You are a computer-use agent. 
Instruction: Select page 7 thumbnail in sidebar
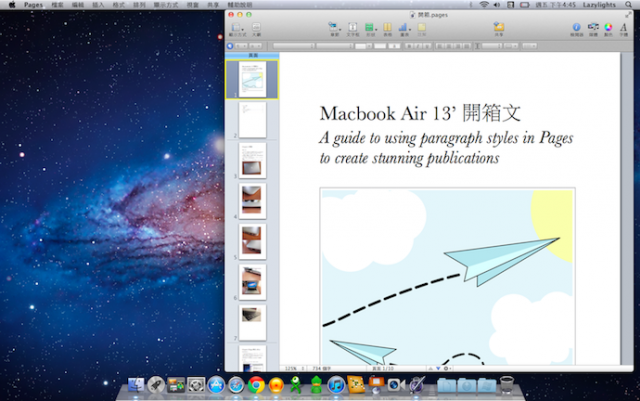coord(252,322)
